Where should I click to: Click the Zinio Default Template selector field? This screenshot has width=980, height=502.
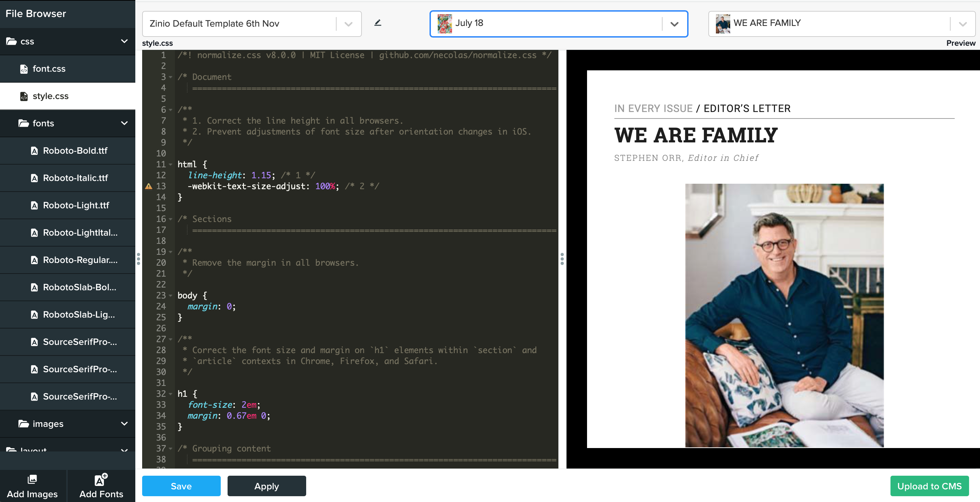tap(252, 24)
